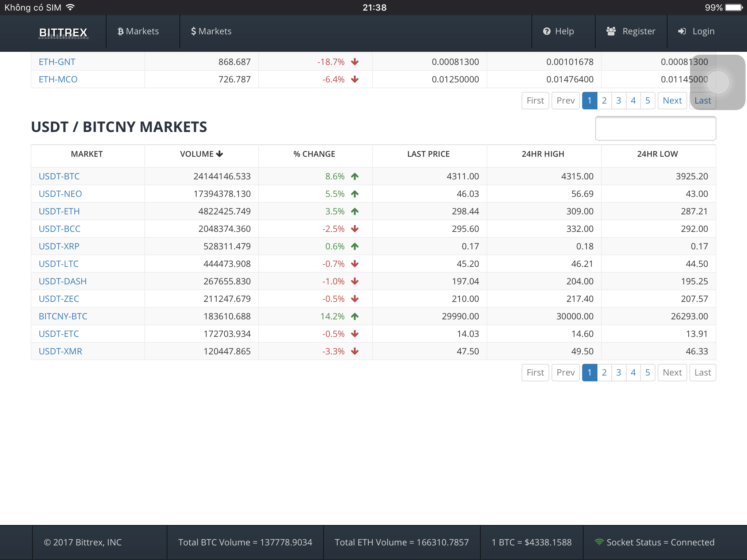This screenshot has width=747, height=560.
Task: Click the red down arrow for USDT-XMR
Action: click(x=355, y=351)
